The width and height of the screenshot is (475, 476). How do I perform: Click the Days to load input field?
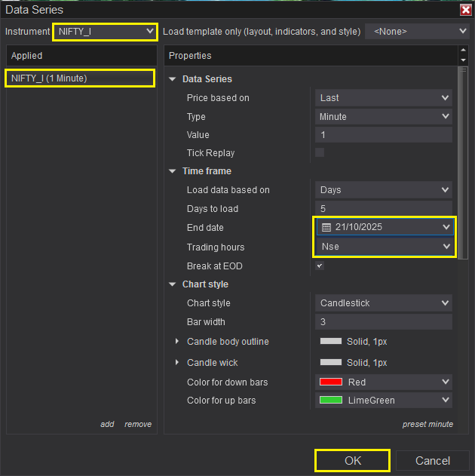pos(383,209)
